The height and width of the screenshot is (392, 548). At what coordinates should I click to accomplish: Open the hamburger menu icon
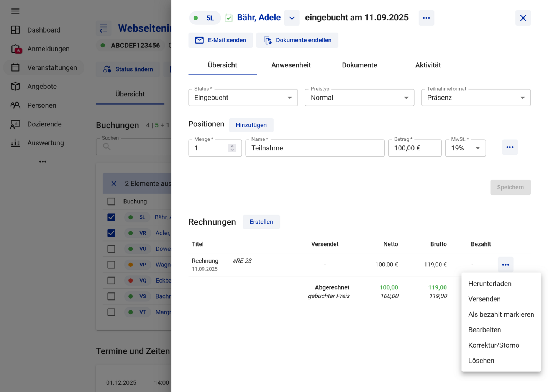pos(15,11)
